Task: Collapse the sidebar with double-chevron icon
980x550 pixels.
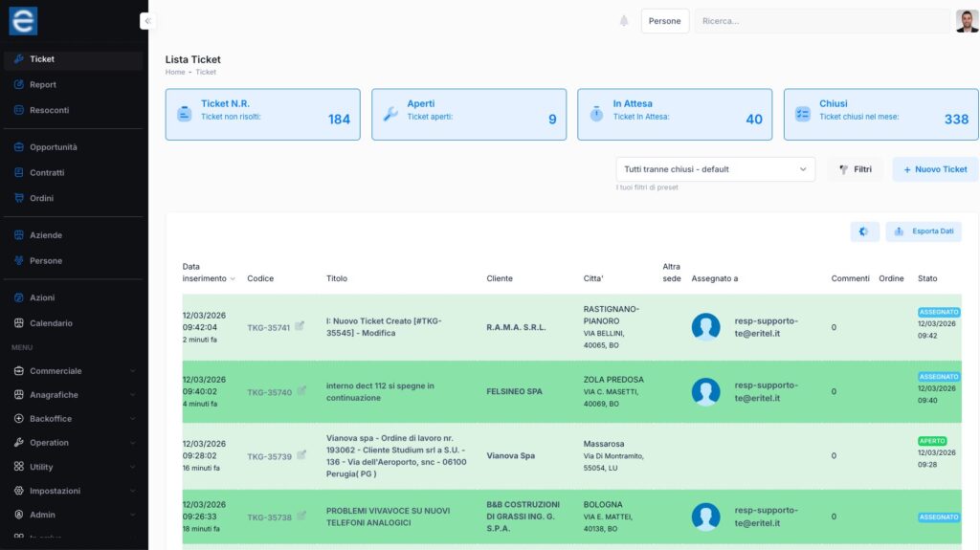Action: coord(147,21)
